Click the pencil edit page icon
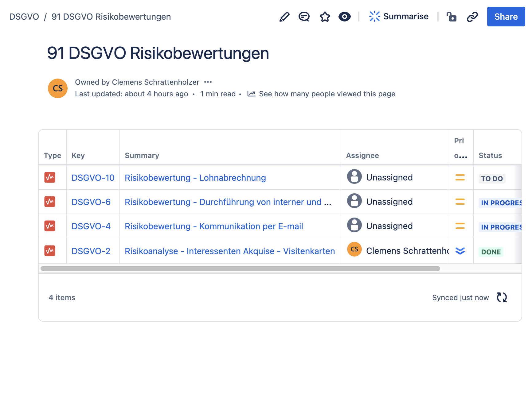The width and height of the screenshot is (532, 402). click(x=284, y=17)
